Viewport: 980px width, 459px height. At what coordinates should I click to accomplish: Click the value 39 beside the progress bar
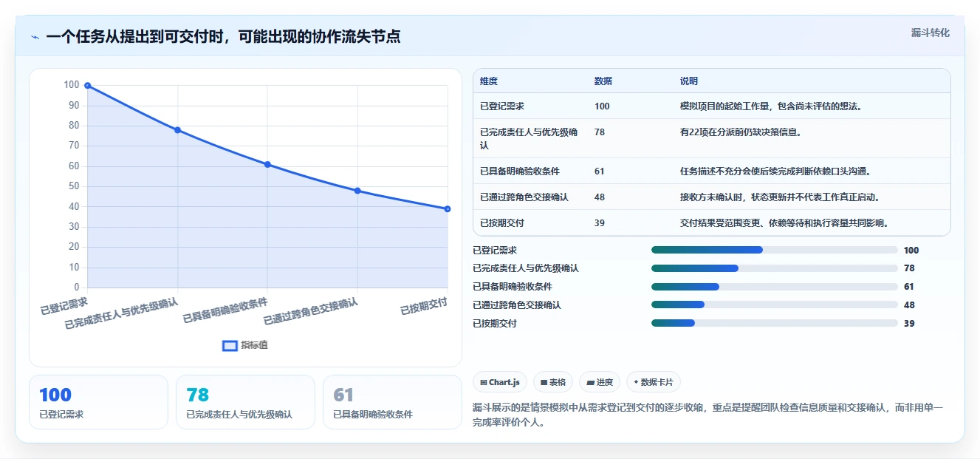pos(909,323)
